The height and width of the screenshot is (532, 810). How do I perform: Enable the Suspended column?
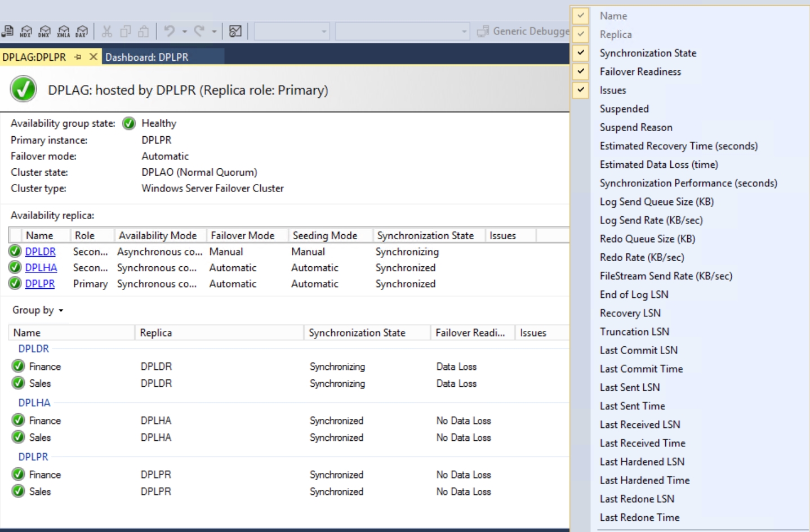point(624,109)
